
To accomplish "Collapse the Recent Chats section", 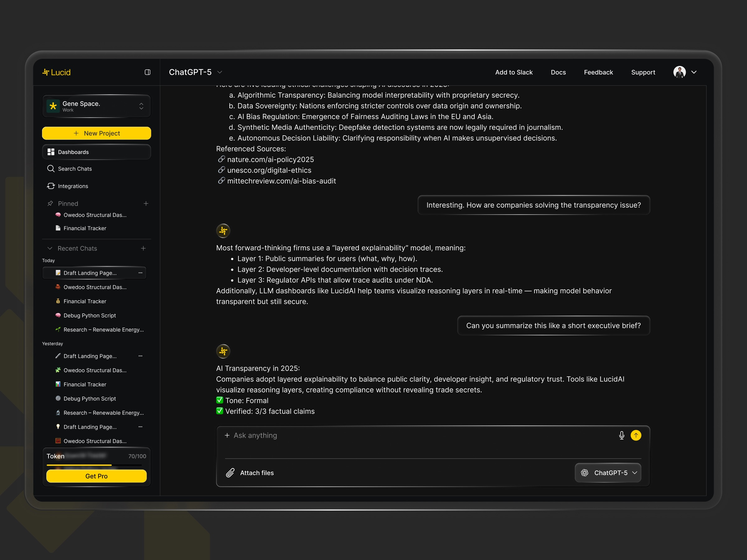I will click(x=50, y=249).
